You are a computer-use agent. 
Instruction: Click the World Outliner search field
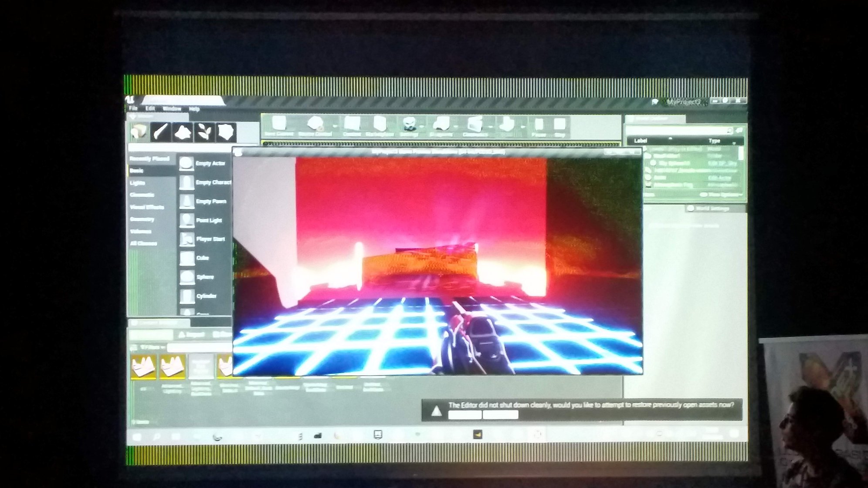coord(679,130)
